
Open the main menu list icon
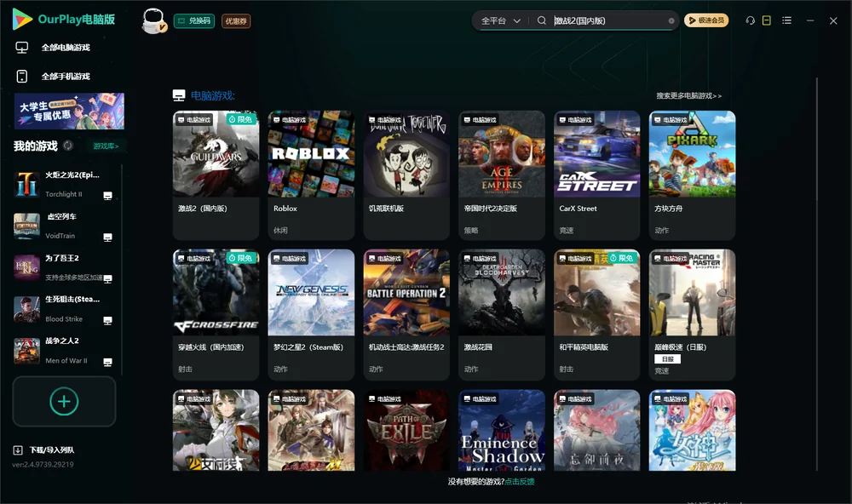(x=786, y=20)
